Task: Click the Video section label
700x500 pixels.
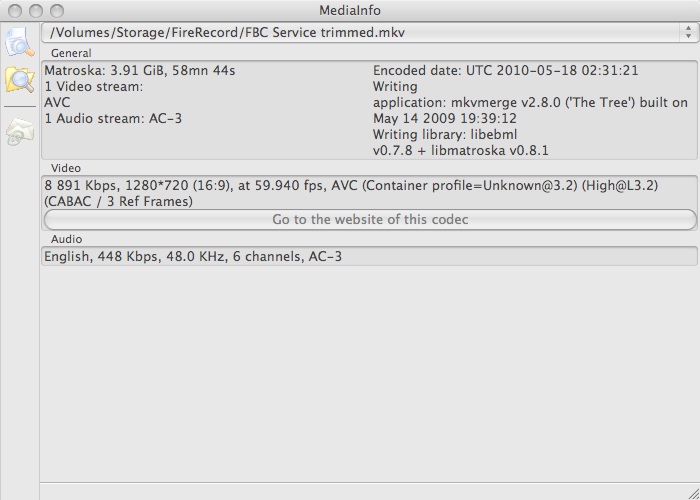Action: coord(66,168)
